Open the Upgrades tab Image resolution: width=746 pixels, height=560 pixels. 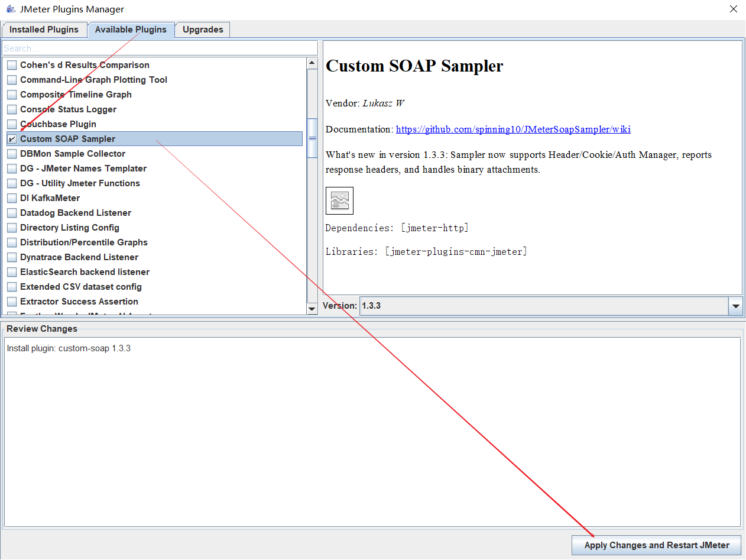(x=203, y=30)
